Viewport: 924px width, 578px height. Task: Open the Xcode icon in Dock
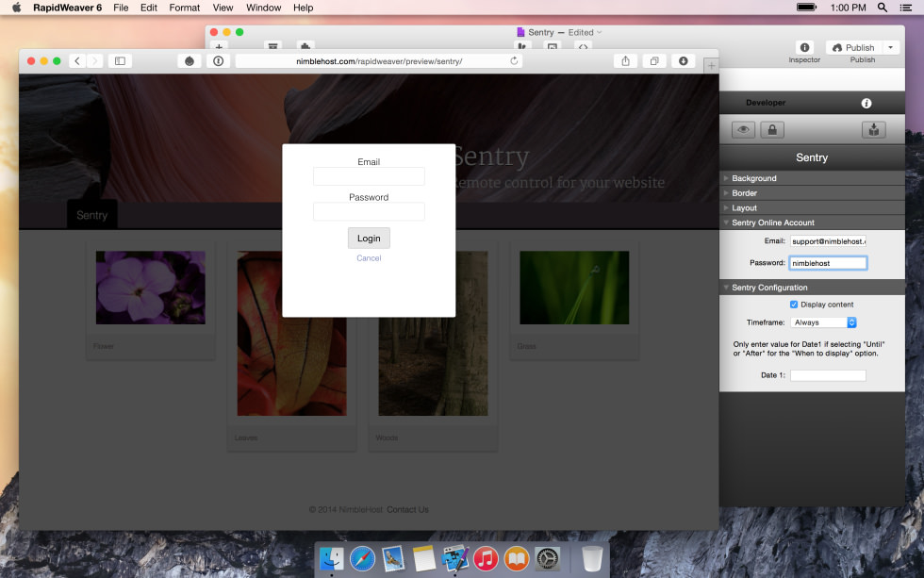[x=454, y=558]
